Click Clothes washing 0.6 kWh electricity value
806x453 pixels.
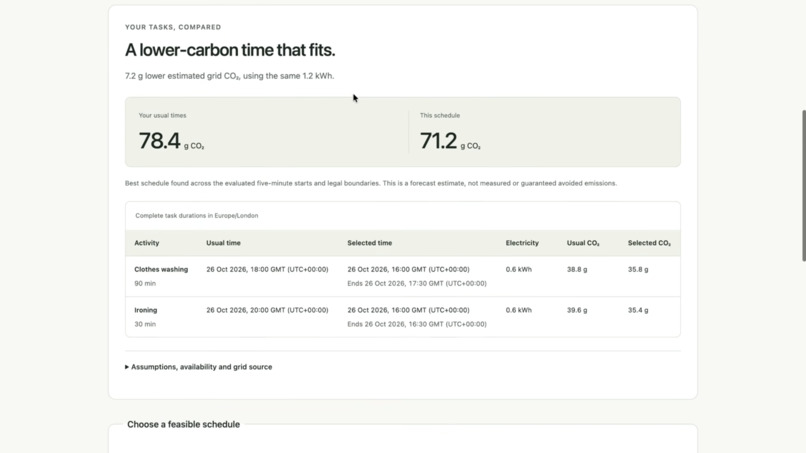[x=519, y=269]
